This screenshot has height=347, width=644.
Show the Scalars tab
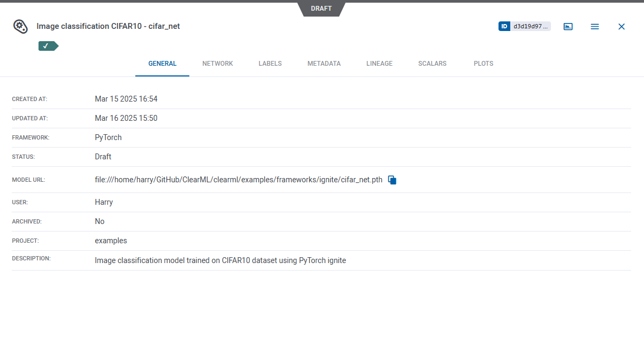(x=432, y=64)
